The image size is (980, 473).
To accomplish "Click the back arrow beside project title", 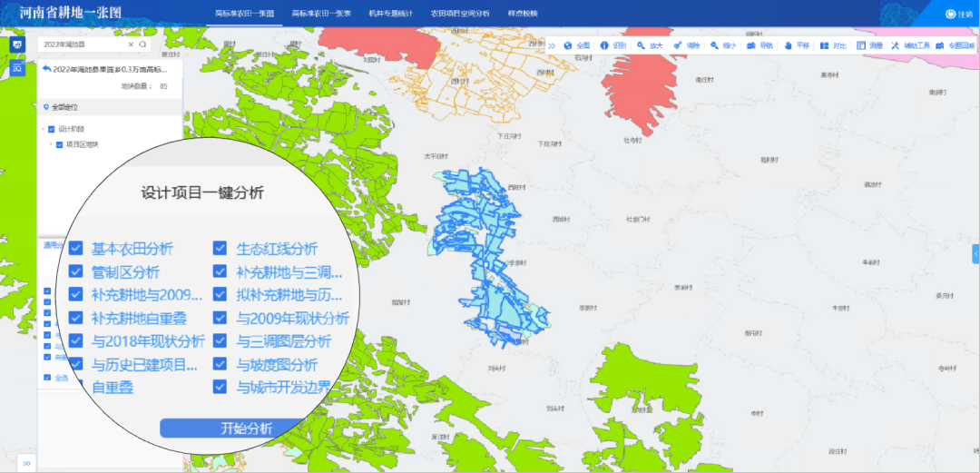I will [46, 69].
